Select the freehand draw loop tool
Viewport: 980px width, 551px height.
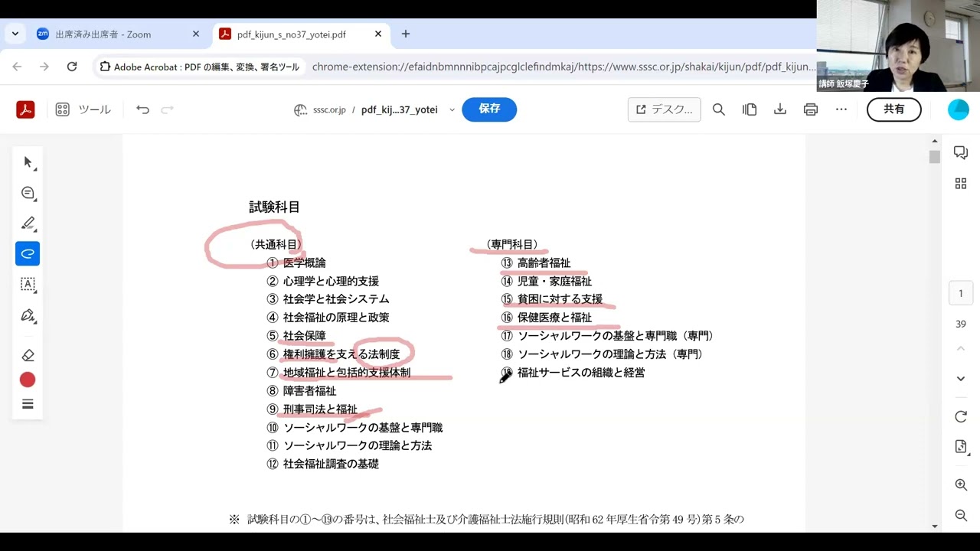(28, 253)
